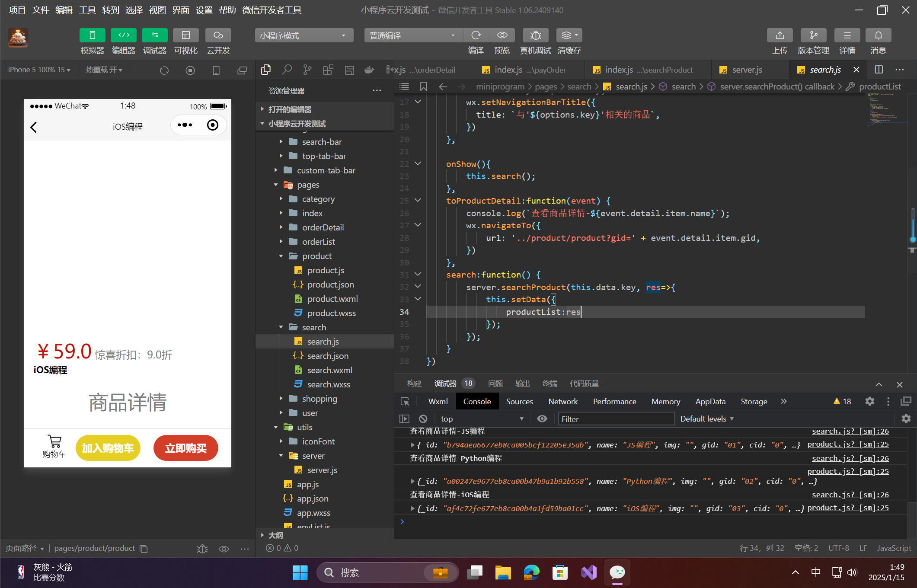This screenshot has height=588, width=917.
Task: Click the console Filter input field
Action: 616,419
